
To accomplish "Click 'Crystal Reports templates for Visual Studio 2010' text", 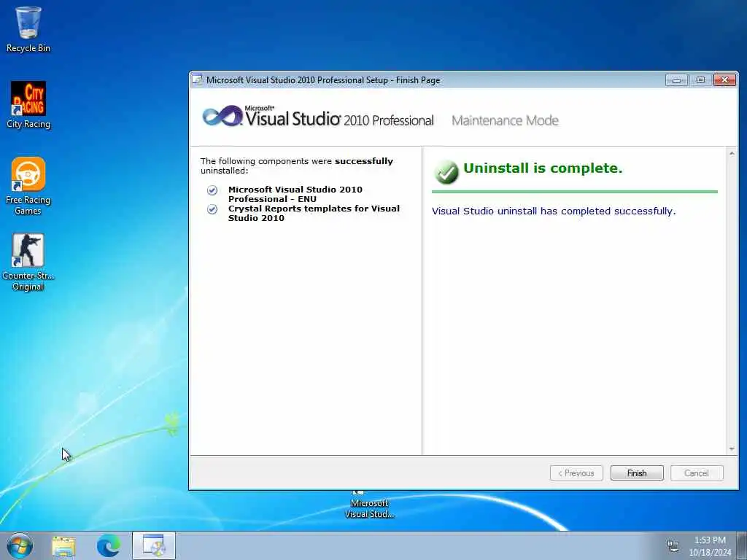I will pyautogui.click(x=314, y=214).
